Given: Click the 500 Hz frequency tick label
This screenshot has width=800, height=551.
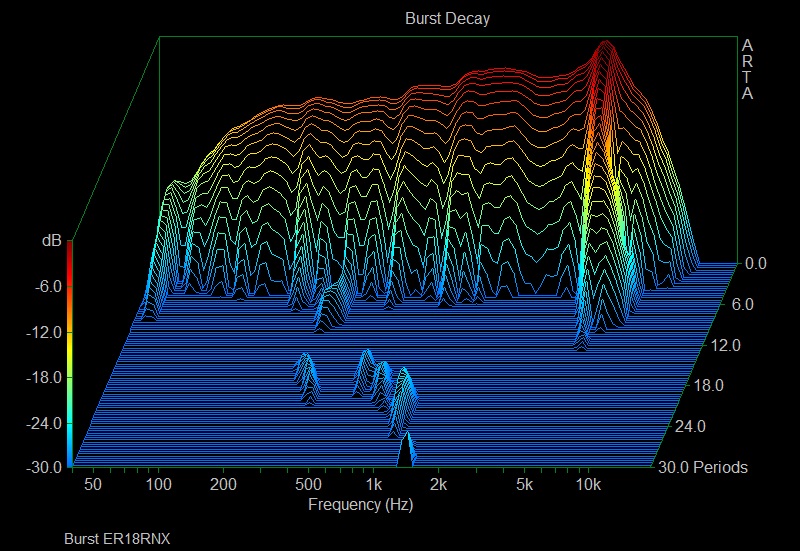Looking at the screenshot, I should coord(308,485).
